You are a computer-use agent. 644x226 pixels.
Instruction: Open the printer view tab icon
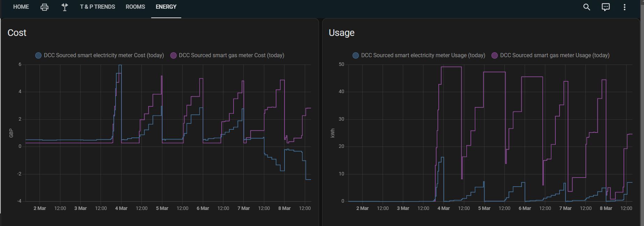click(44, 7)
